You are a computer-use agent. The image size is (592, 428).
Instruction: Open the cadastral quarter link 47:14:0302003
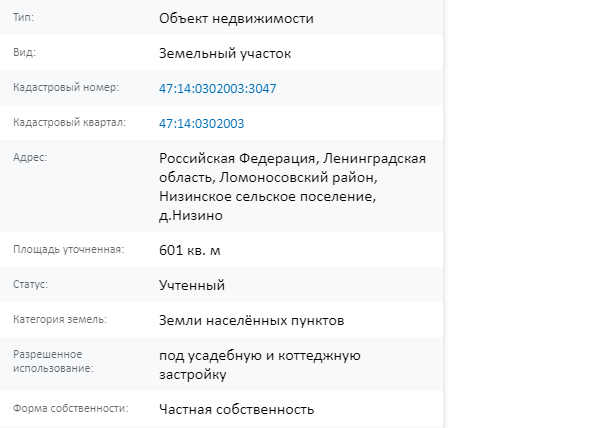pos(202,123)
